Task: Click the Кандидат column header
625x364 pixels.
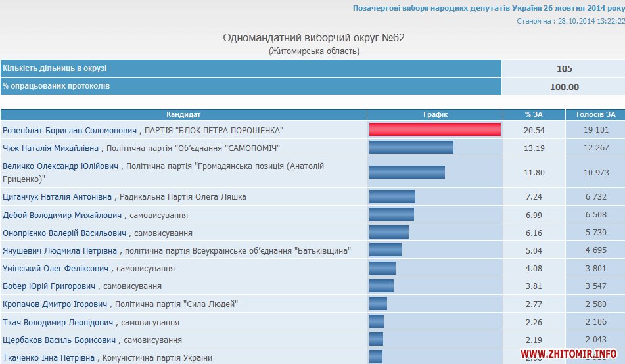Action: [x=183, y=114]
